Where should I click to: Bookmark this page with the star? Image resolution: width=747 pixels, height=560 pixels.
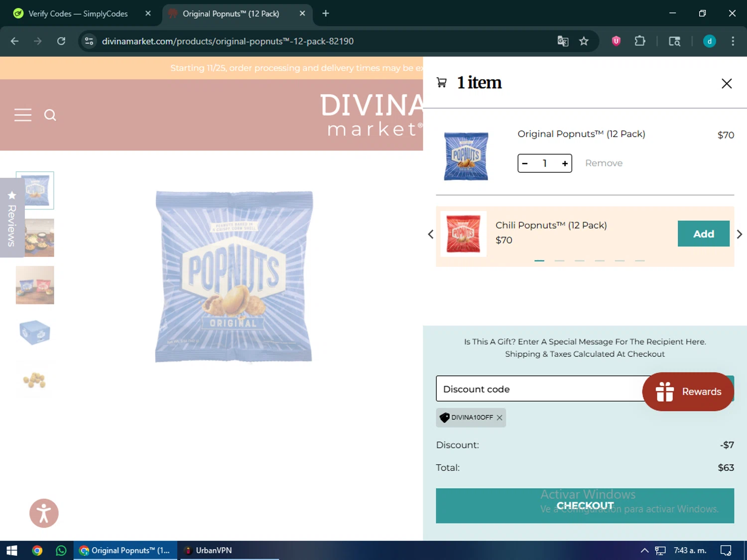point(584,41)
